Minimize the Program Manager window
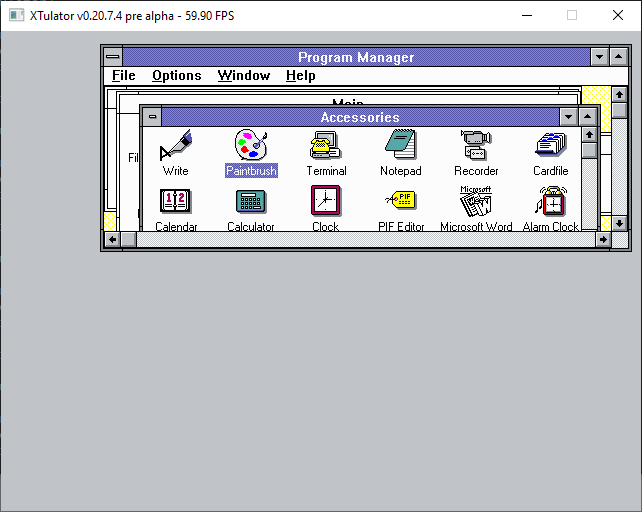This screenshot has height=512, width=642. (599, 57)
